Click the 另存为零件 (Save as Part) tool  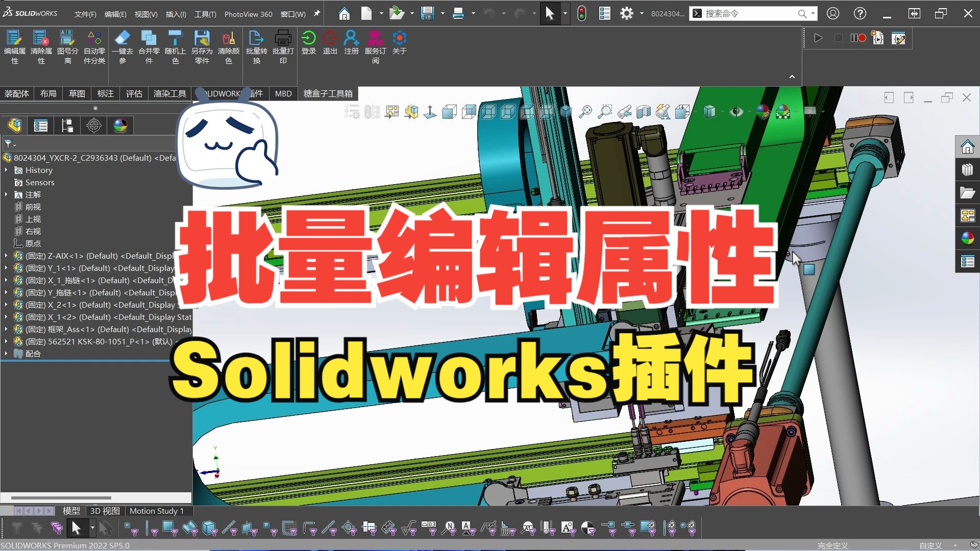tap(202, 46)
